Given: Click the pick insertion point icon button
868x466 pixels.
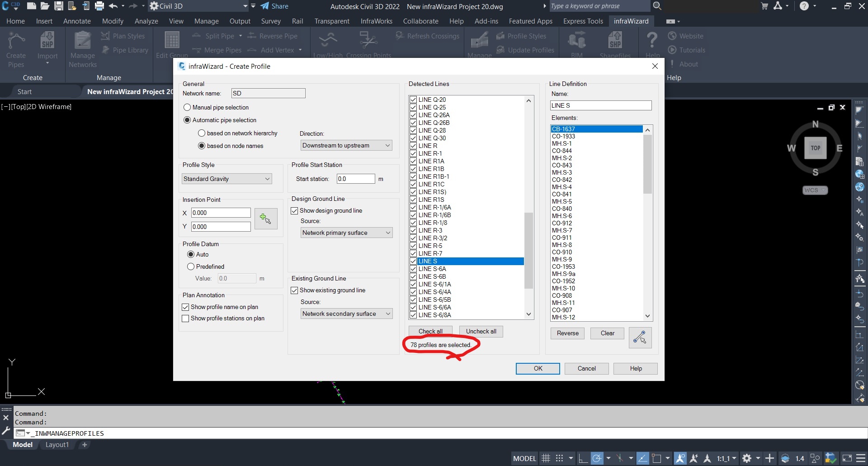Looking at the screenshot, I should click(x=266, y=219).
